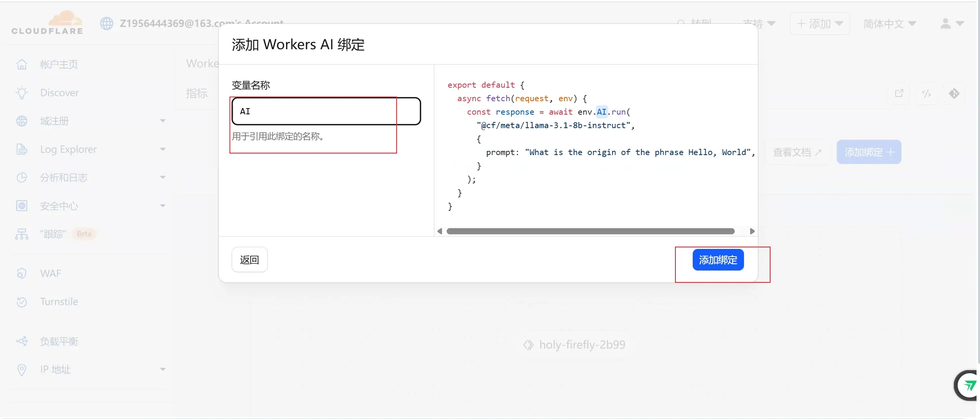The height and width of the screenshot is (419, 980).
Task: Select the IP 地址 menu item
Action: pos(90,370)
